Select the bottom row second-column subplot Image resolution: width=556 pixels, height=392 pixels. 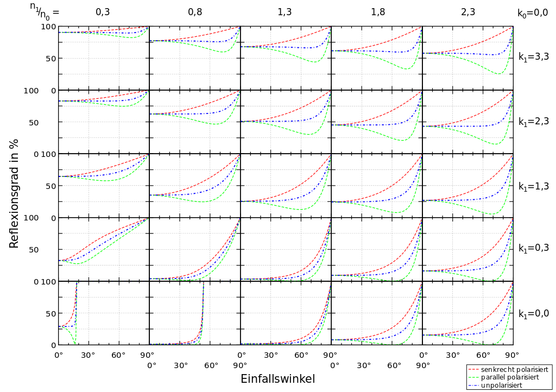(x=194, y=313)
